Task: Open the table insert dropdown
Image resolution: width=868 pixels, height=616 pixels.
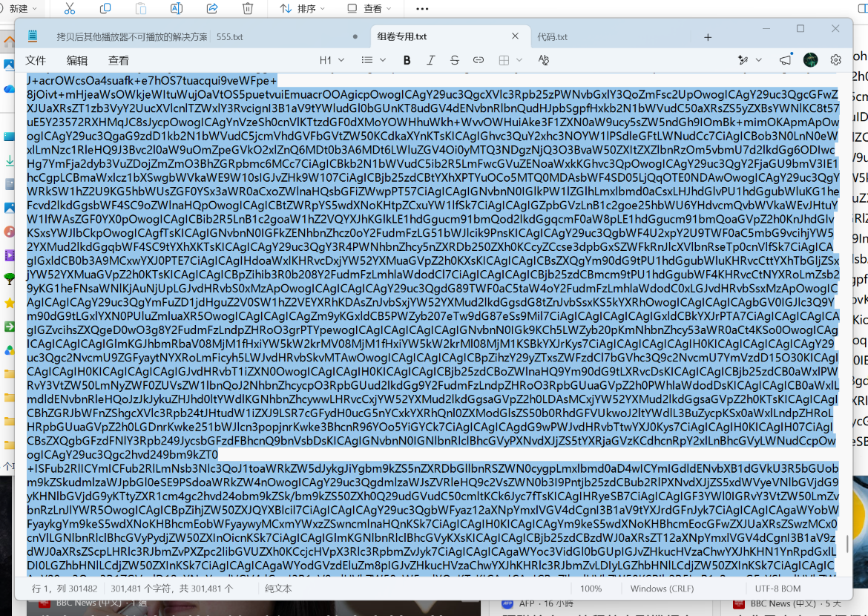Action: (x=510, y=60)
